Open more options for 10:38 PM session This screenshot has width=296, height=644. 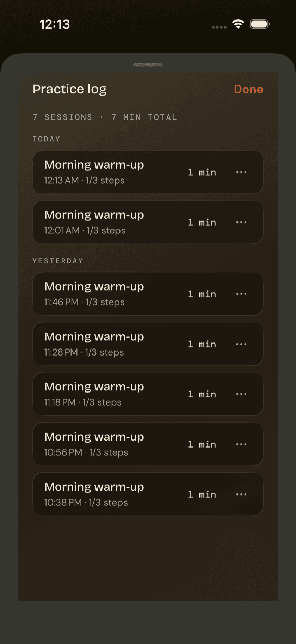pos(241,494)
